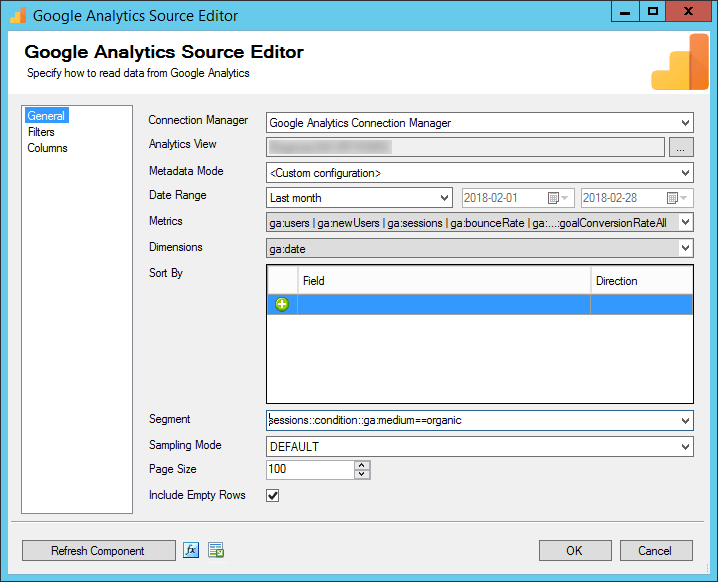Viewport: 718px width, 582px height.
Task: Select the highlighted new sort row field cell
Action: tap(444, 304)
